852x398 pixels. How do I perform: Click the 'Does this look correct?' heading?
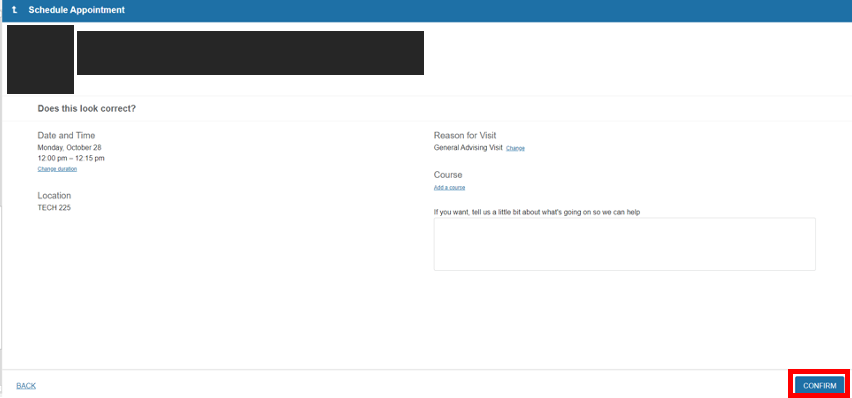click(x=86, y=109)
